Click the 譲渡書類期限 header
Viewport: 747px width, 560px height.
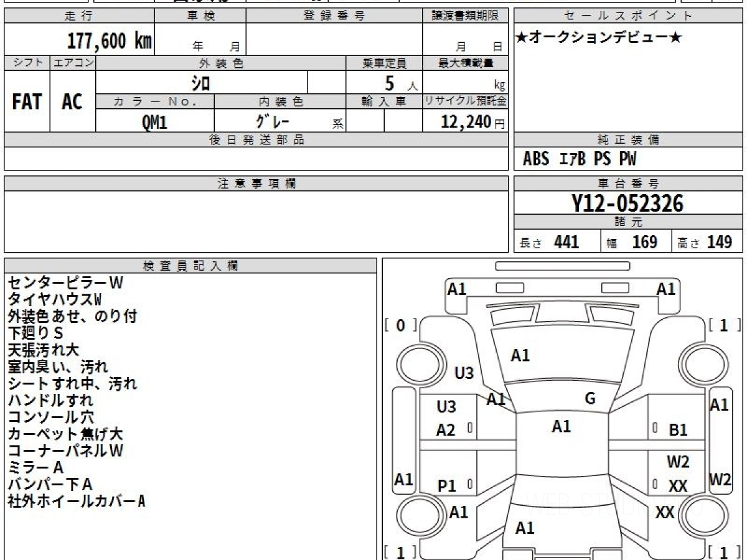tap(466, 16)
